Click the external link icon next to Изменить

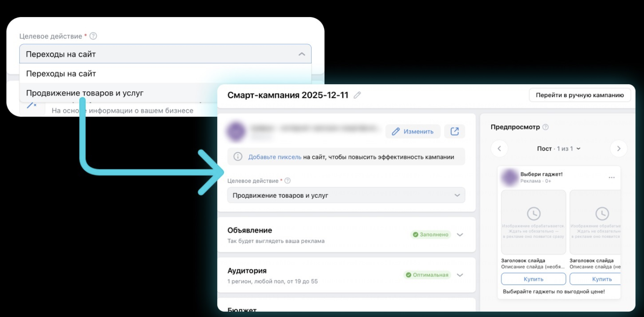(454, 131)
